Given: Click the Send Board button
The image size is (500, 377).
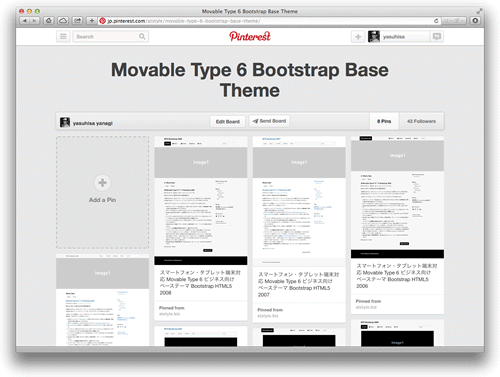Looking at the screenshot, I should click(269, 121).
